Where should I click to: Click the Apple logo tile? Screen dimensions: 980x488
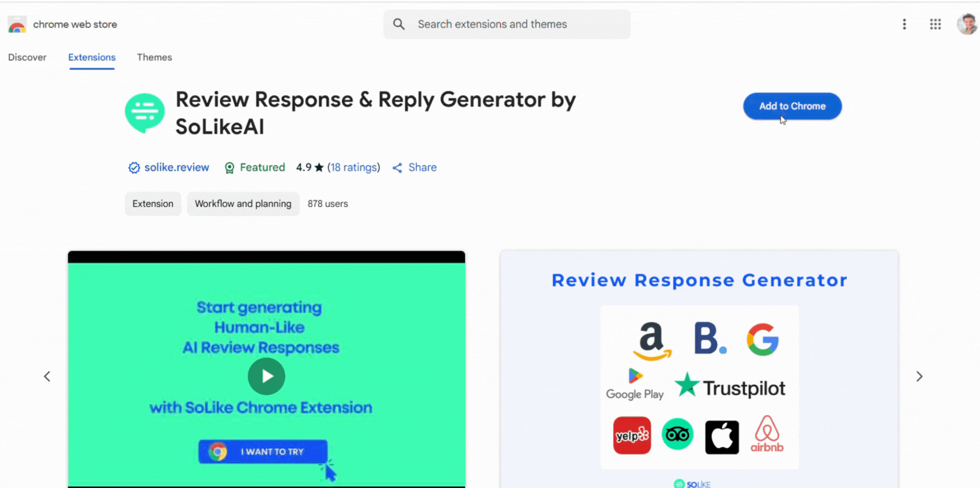click(x=722, y=437)
